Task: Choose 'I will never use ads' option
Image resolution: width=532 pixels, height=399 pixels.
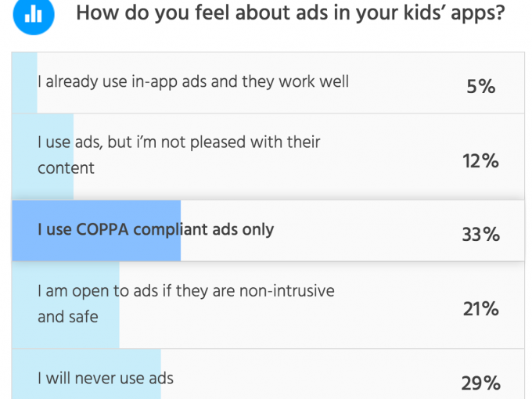Action: coord(268,374)
